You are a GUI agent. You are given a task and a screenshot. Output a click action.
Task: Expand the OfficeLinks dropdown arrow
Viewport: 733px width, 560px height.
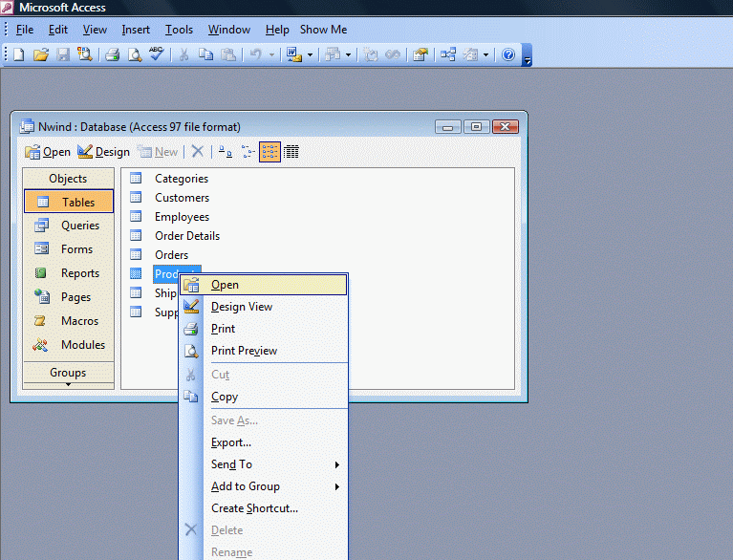310,54
